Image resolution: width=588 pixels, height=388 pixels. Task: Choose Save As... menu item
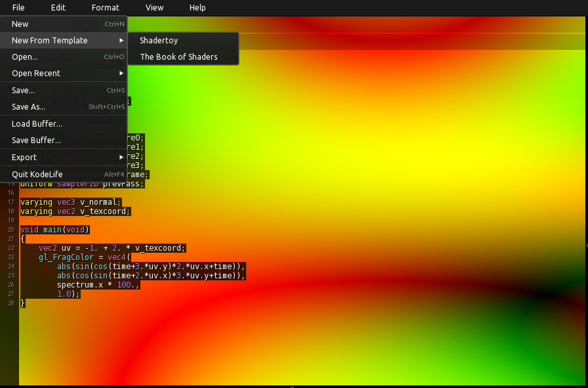point(64,107)
